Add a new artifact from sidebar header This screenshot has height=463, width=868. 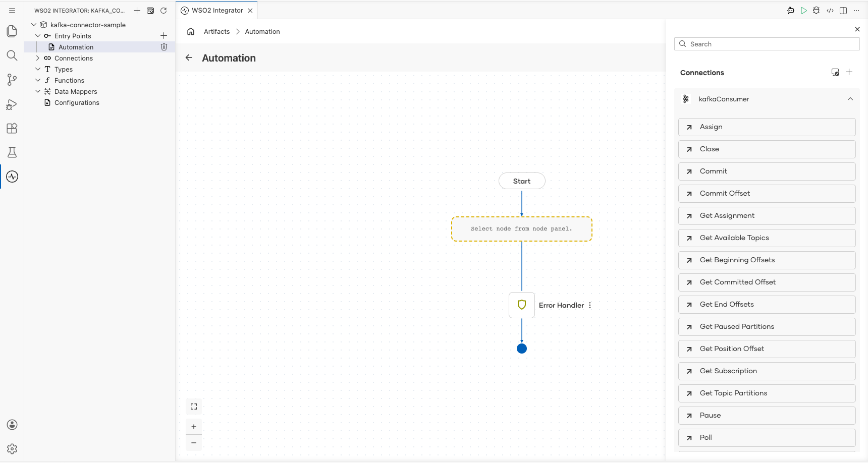click(x=137, y=10)
